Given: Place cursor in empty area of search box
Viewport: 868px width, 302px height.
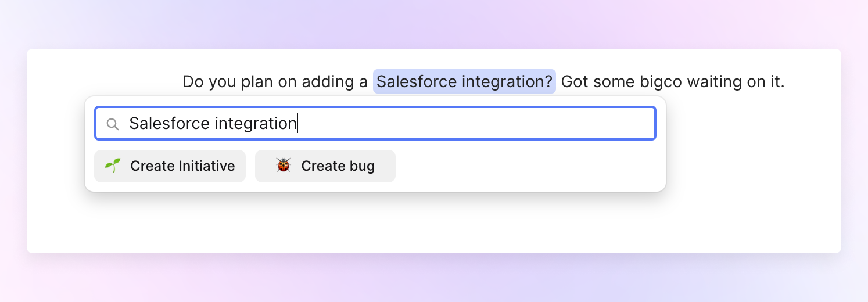Looking at the screenshot, I should coord(476,123).
